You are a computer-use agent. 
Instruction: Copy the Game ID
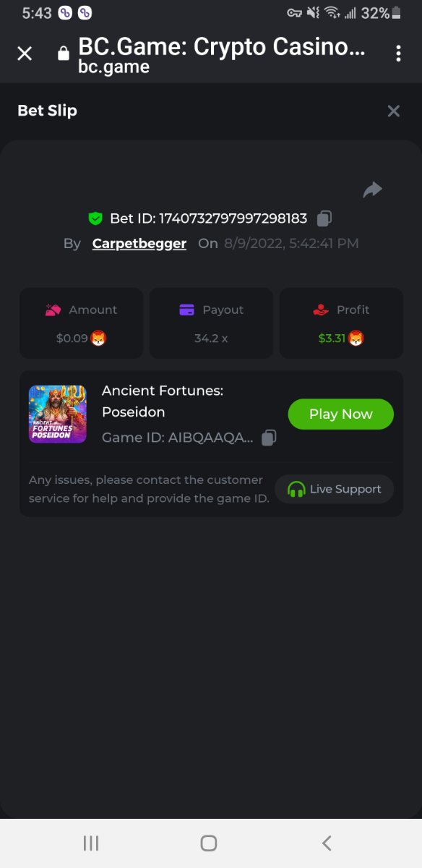pyautogui.click(x=269, y=438)
